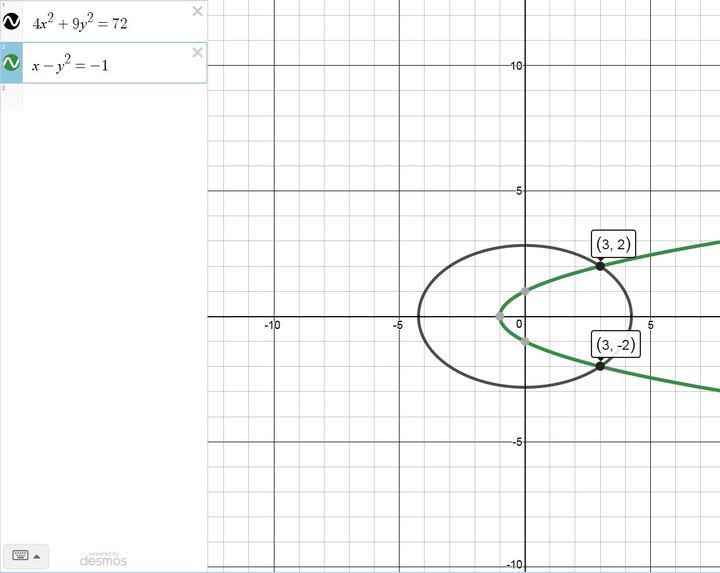Click the top of the black ellipse curve

(x=525, y=245)
